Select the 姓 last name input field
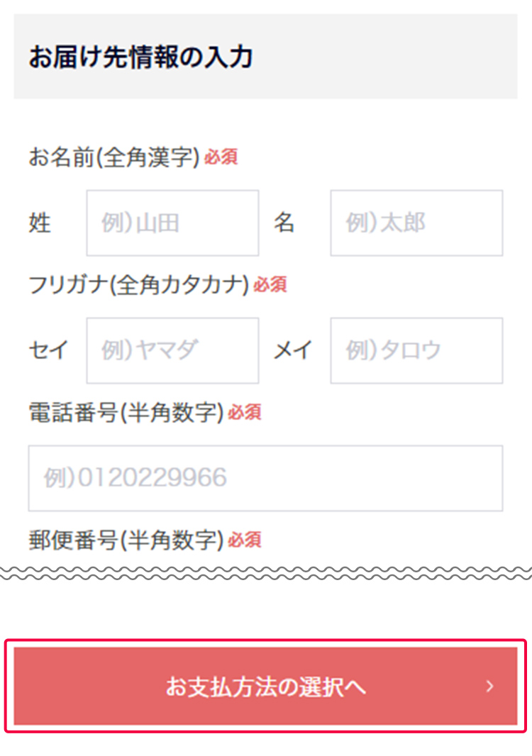Screen dimensions: 532x756 tap(172, 223)
